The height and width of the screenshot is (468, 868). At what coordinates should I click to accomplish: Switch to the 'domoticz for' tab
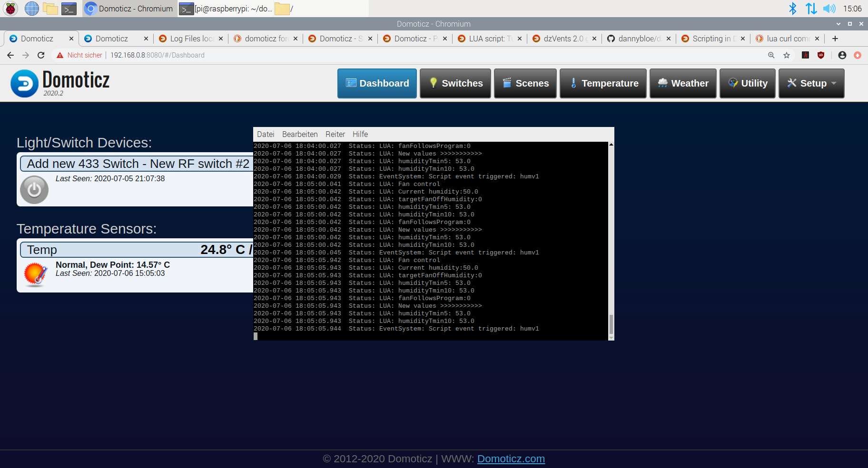tap(265, 39)
